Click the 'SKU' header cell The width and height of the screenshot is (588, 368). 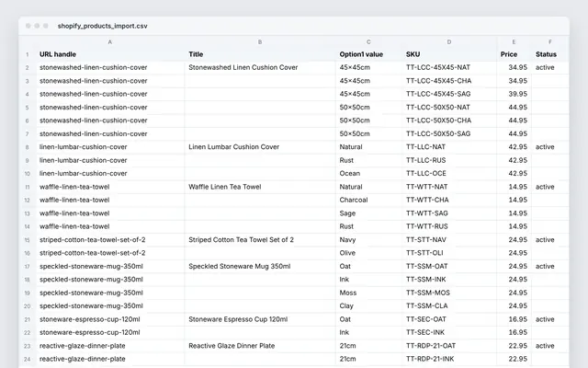click(x=449, y=54)
